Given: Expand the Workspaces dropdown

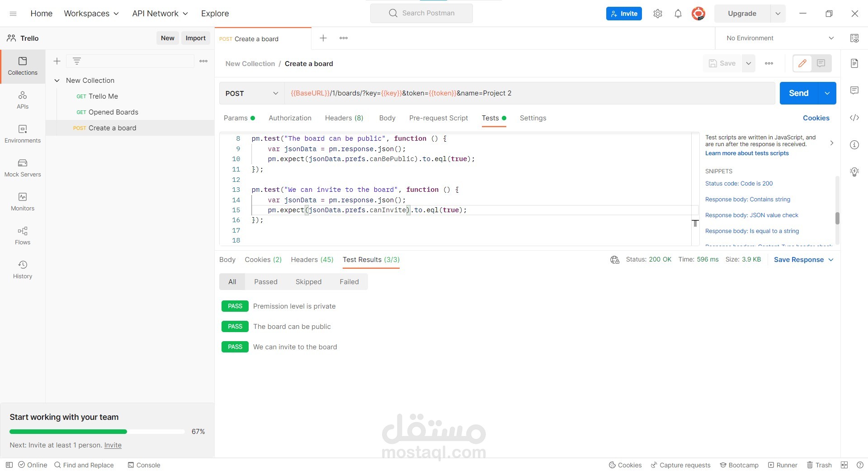Looking at the screenshot, I should (91, 14).
